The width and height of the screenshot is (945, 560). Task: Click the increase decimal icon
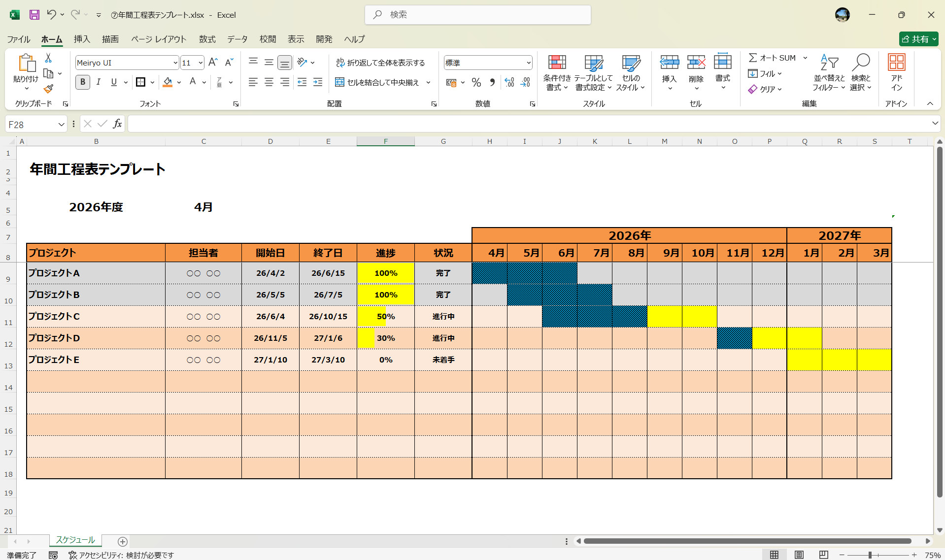(509, 82)
